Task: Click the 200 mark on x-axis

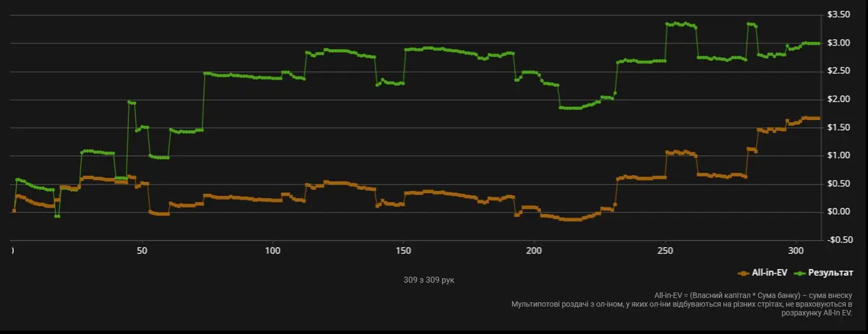Action: (534, 251)
